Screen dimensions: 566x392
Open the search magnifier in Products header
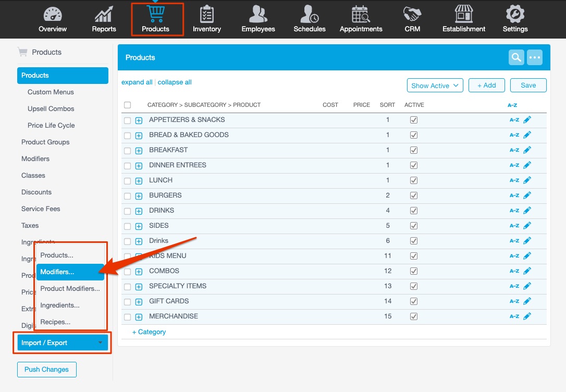click(x=516, y=57)
